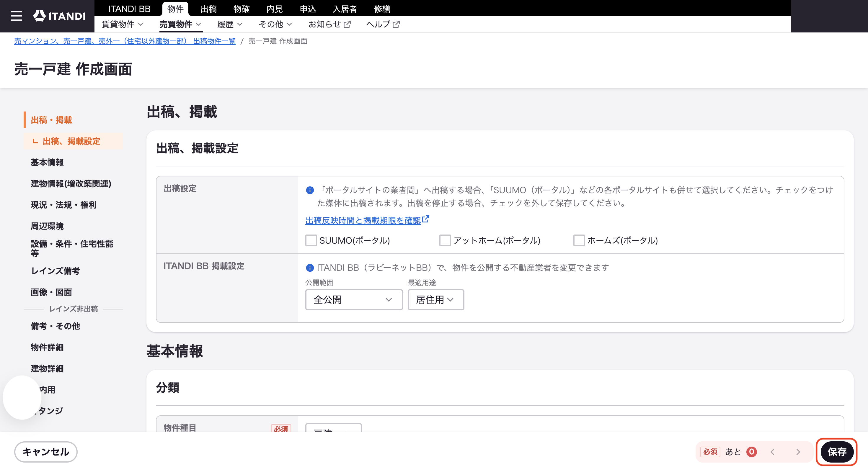Open the 物件種目 dropdown
Image resolution: width=868 pixels, height=472 pixels.
point(333,427)
